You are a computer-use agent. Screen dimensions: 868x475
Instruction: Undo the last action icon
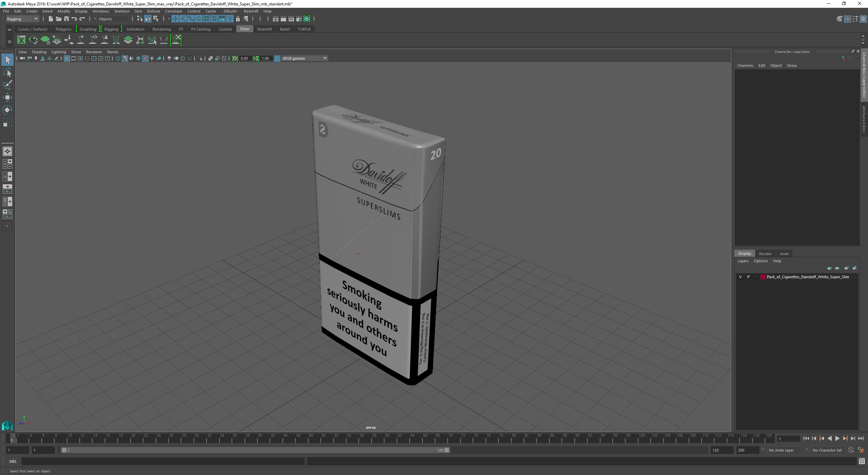74,19
